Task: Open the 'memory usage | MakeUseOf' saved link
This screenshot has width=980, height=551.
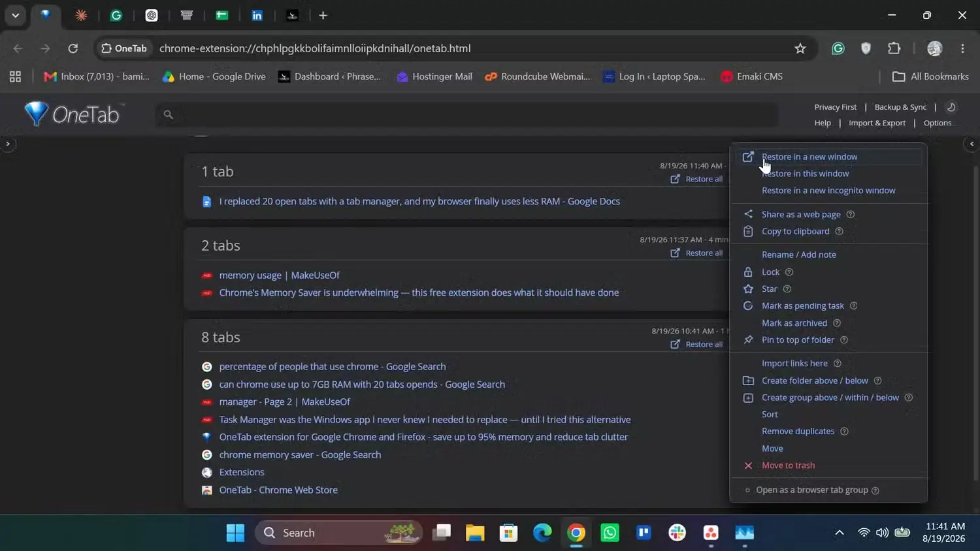Action: point(279,275)
